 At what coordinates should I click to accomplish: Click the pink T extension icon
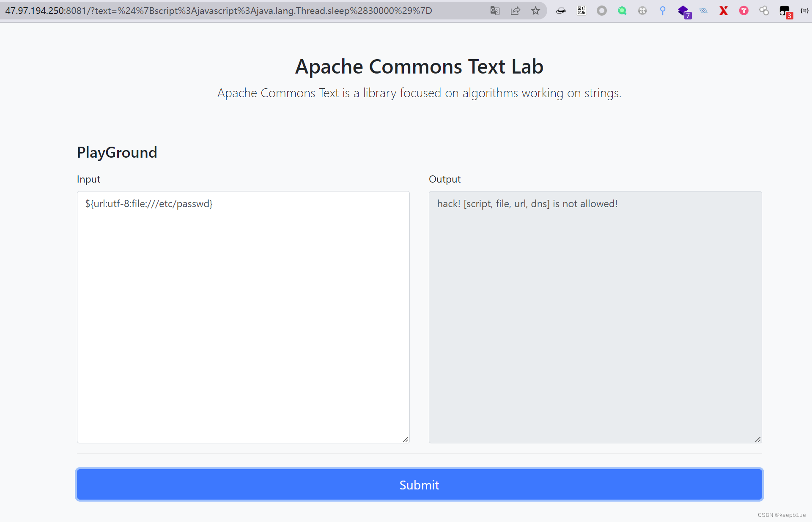pyautogui.click(x=744, y=11)
